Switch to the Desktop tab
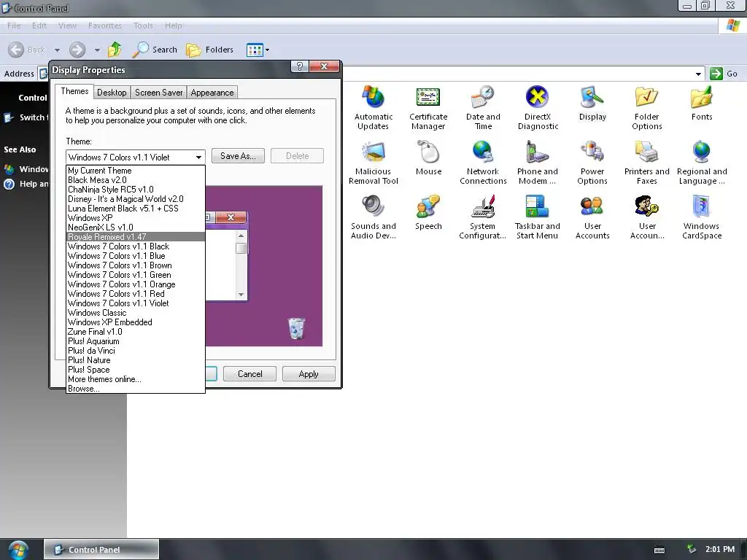The height and width of the screenshot is (560, 747). [112, 93]
